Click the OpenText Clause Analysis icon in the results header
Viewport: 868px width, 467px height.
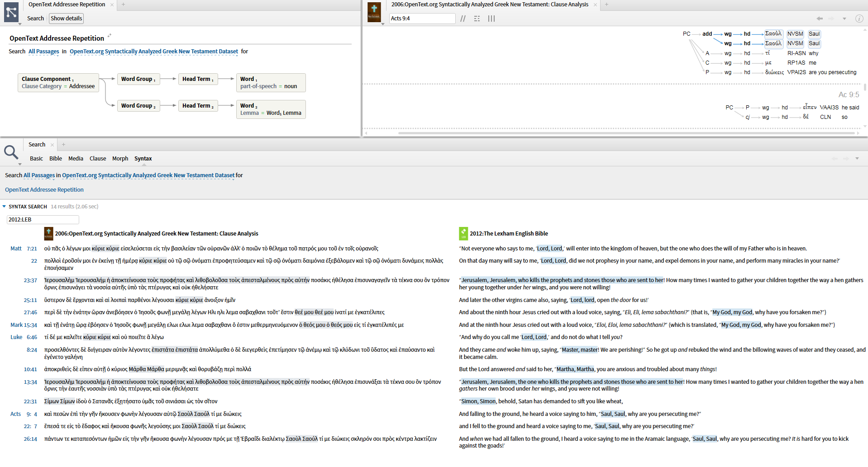(x=48, y=233)
